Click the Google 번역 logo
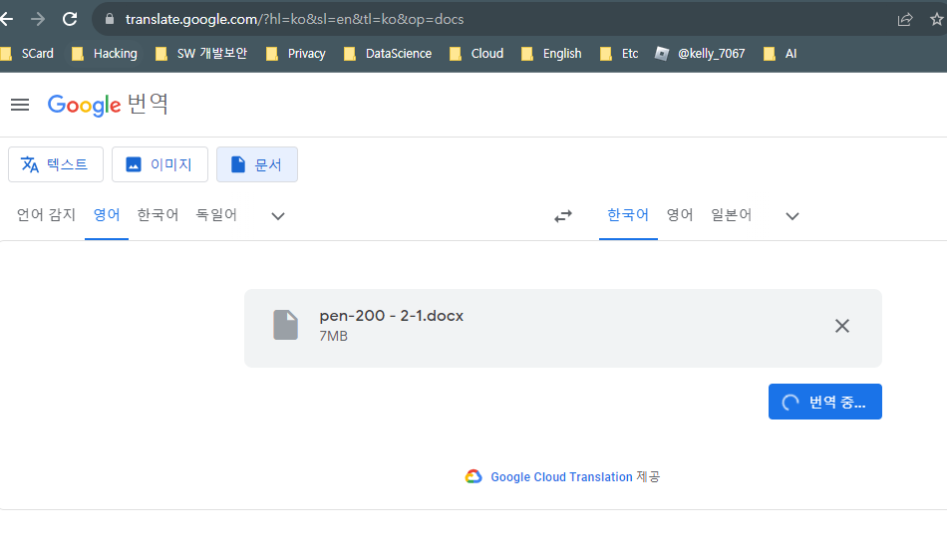The width and height of the screenshot is (947, 560). click(x=108, y=105)
